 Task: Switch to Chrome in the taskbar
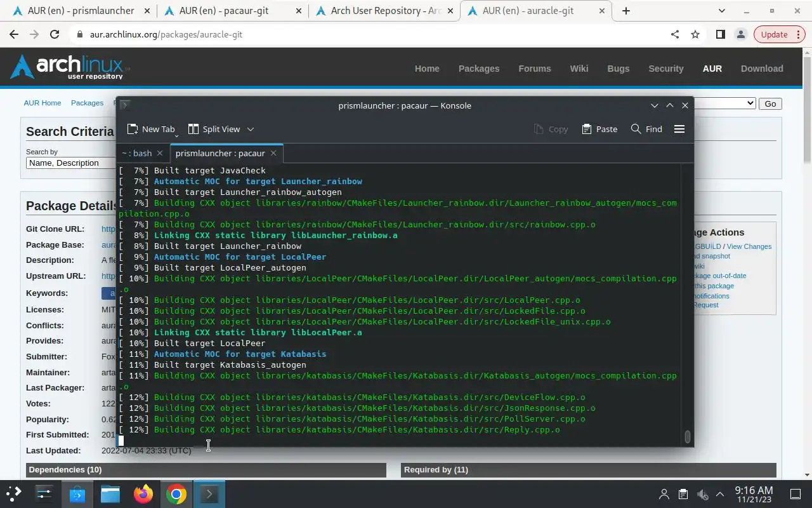(x=176, y=493)
